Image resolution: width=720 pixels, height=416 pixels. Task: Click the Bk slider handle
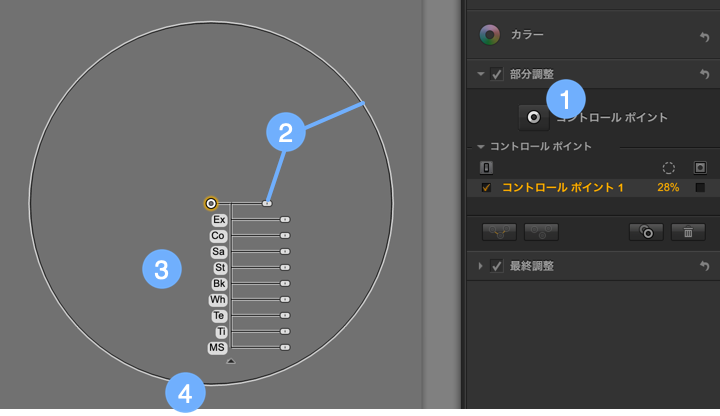tap(285, 284)
